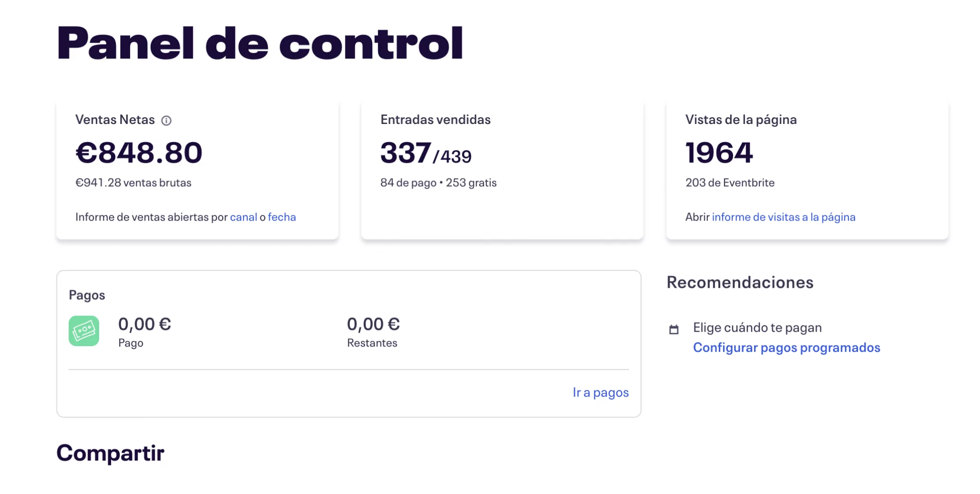980x494 pixels.
Task: Click the €941.28 ventas brutas text
Action: (x=134, y=183)
